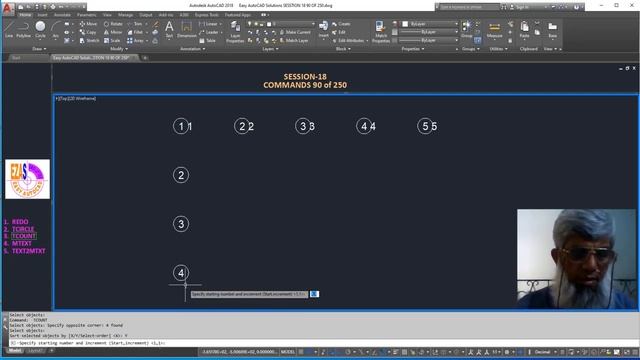Expand the Block panel
Viewport: 640px width, 360px height.
[343, 49]
